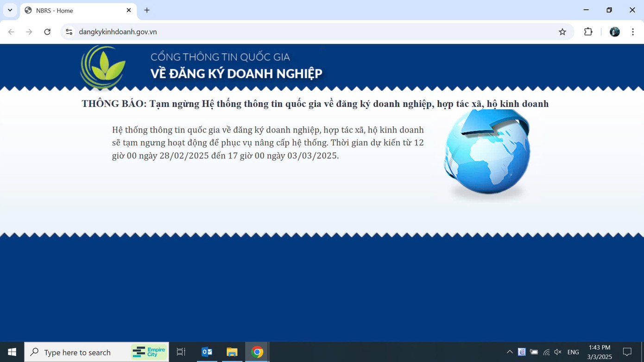Unmute the system volume in the tray
Image resolution: width=644 pixels, height=362 pixels.
click(x=558, y=352)
